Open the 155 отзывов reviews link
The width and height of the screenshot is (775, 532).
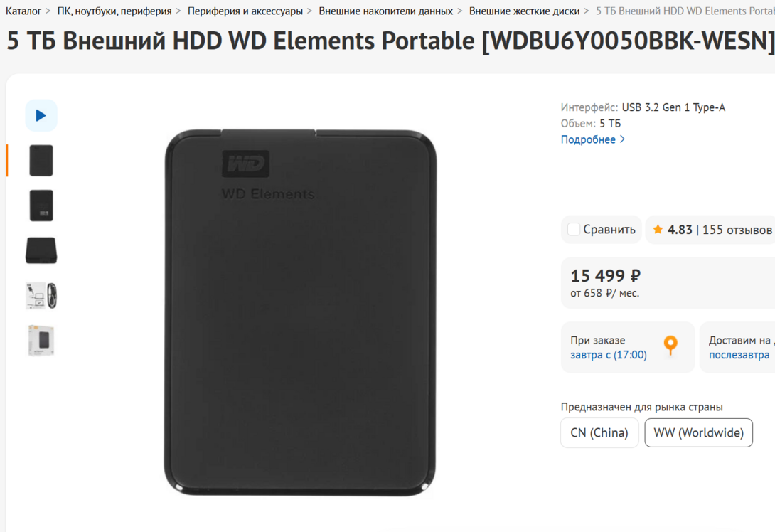737,230
